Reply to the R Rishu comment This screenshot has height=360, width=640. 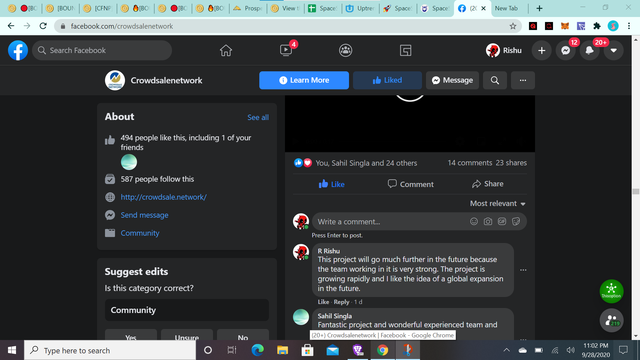pyautogui.click(x=341, y=302)
